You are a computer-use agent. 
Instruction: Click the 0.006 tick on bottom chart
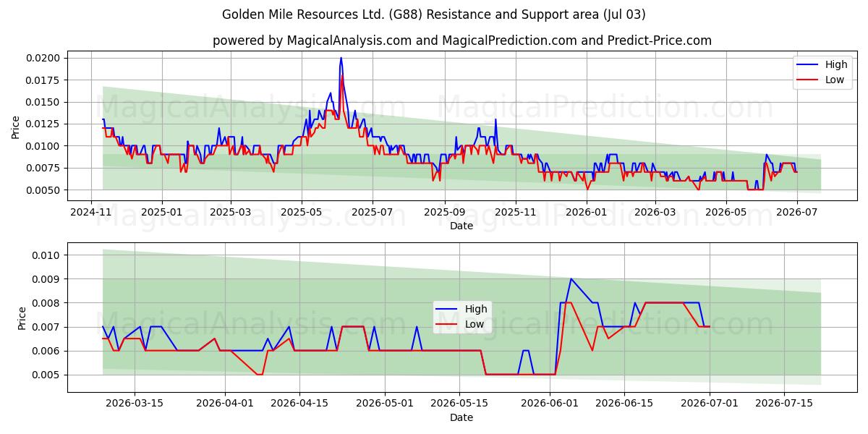pos(47,351)
